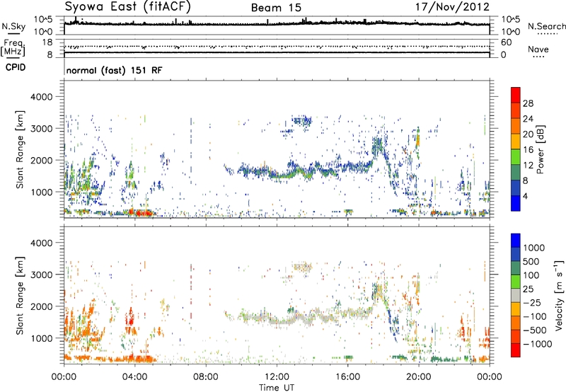Click the '4' value on Power colorbar
Image resolution: width=566 pixels, height=392 pixels.
pyautogui.click(x=525, y=196)
